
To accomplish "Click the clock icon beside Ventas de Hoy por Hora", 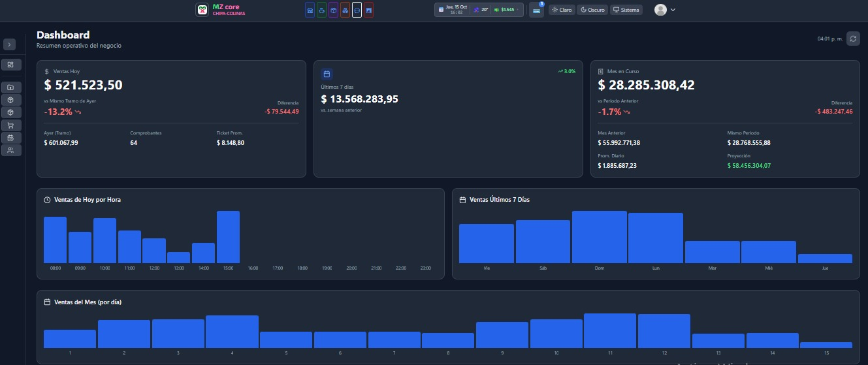I will 47,200.
